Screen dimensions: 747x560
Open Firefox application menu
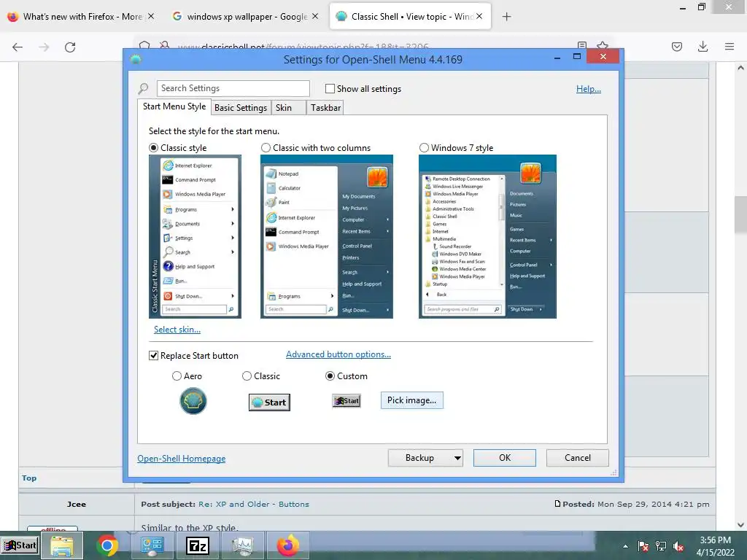coord(729,47)
